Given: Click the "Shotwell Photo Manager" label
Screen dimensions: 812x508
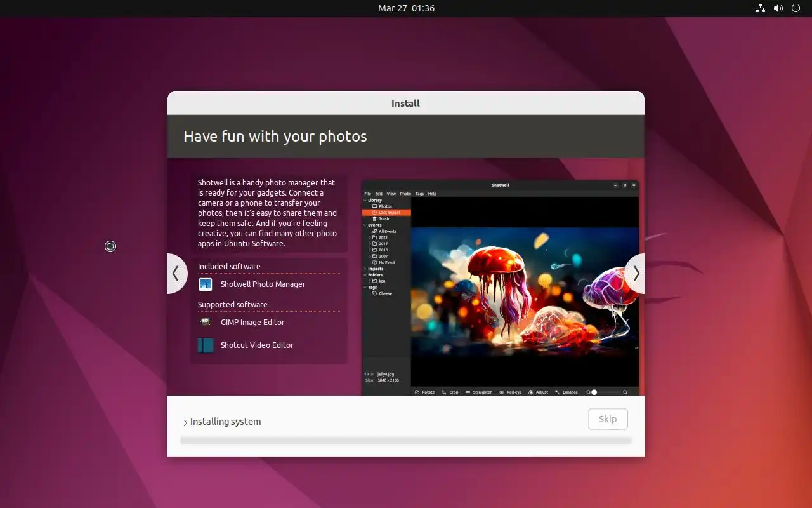Looking at the screenshot, I should [263, 284].
